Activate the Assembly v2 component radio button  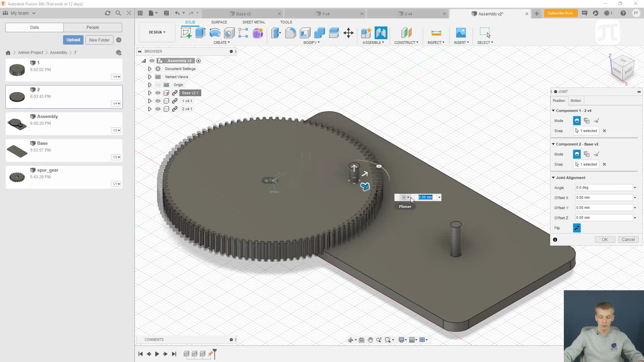coord(199,61)
